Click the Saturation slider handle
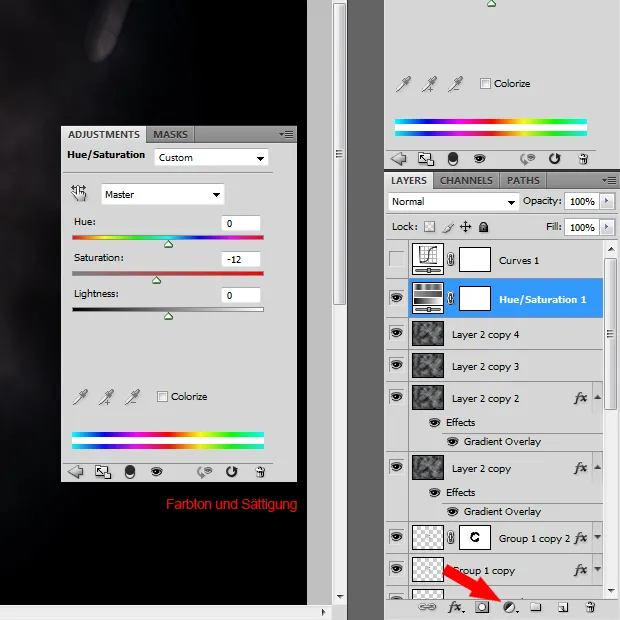The height and width of the screenshot is (620, 620). tap(156, 280)
